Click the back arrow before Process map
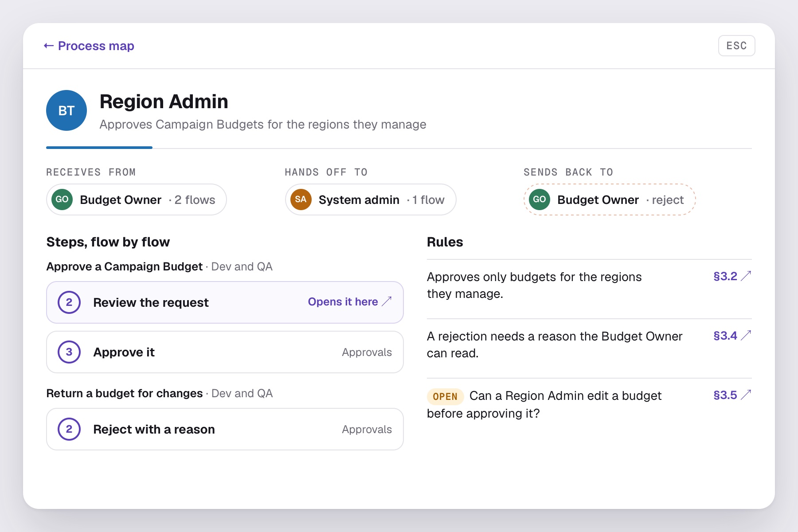The image size is (798, 532). pos(49,46)
